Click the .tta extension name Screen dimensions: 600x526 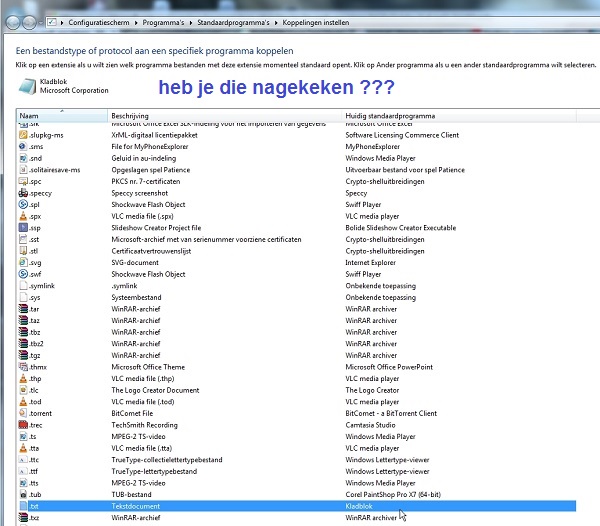(x=34, y=448)
